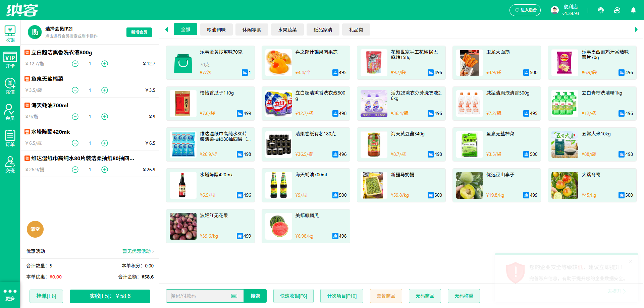Click the 便利店 user avatar
The height and width of the screenshot is (308, 644).
(x=555, y=10)
